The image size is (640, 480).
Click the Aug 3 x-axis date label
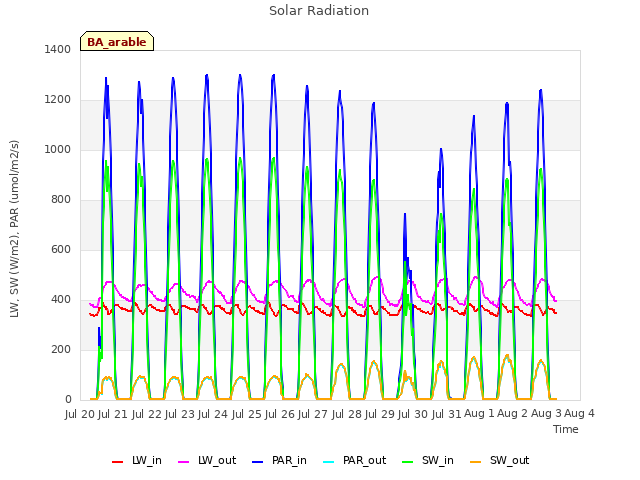point(546,414)
